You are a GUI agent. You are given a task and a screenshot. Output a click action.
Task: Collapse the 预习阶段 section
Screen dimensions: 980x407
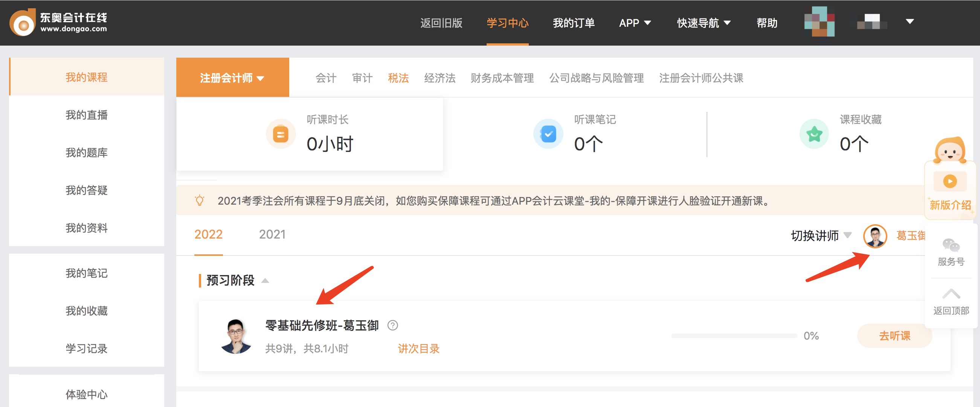(266, 281)
